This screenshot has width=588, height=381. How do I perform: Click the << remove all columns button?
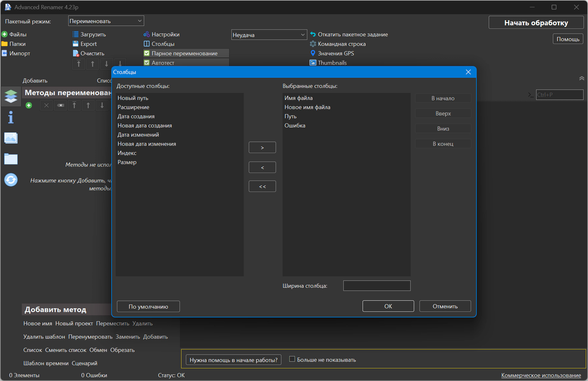point(262,186)
